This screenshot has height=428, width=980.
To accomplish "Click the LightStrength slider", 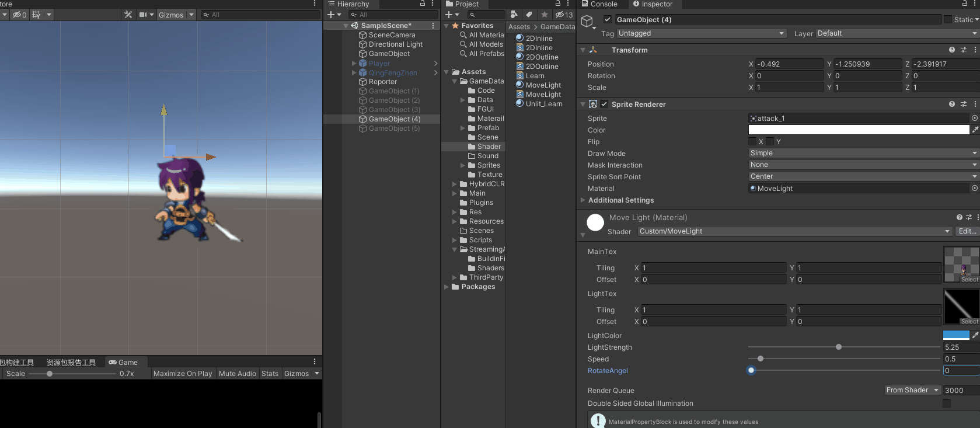I will pyautogui.click(x=844, y=347).
